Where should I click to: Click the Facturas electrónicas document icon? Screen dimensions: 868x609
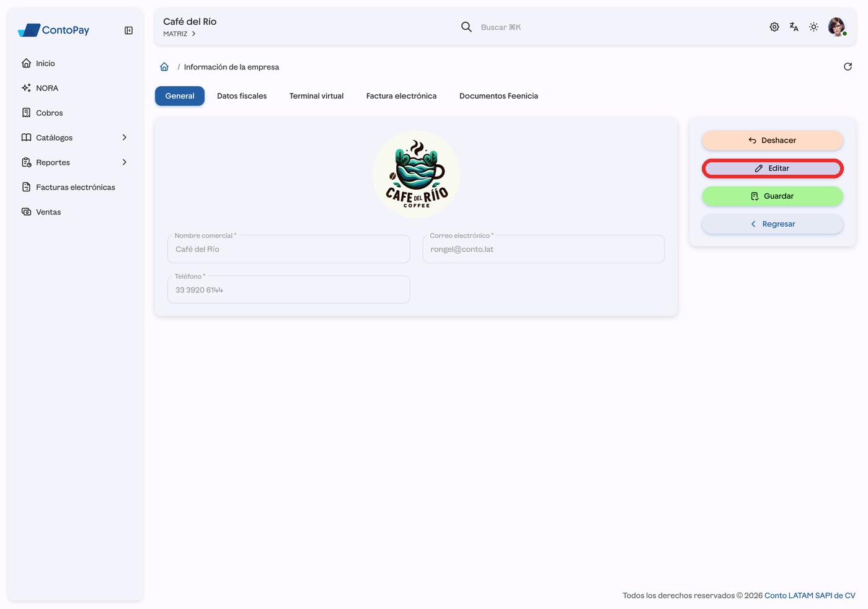pyautogui.click(x=26, y=187)
